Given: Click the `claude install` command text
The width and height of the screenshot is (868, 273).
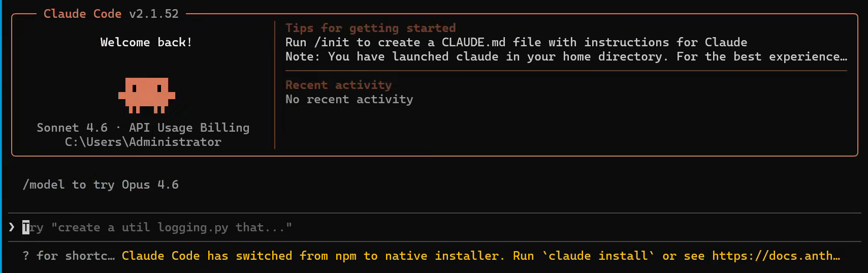Looking at the screenshot, I should pos(598,256).
